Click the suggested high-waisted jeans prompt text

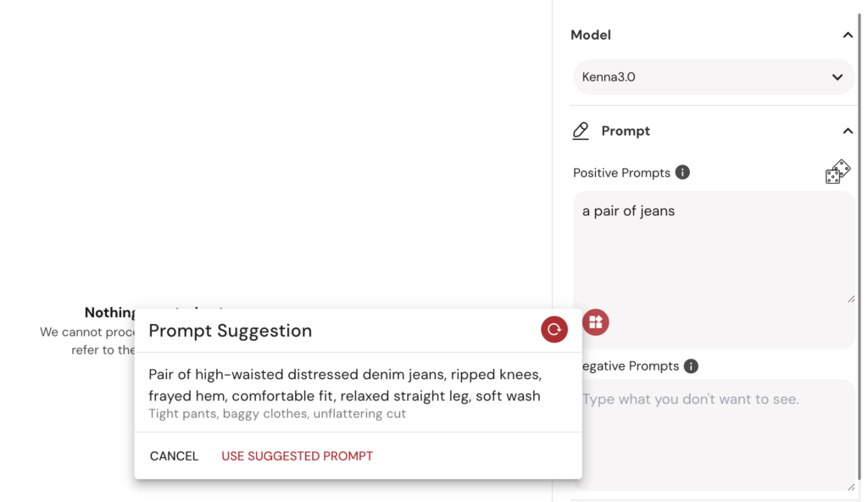pos(345,385)
